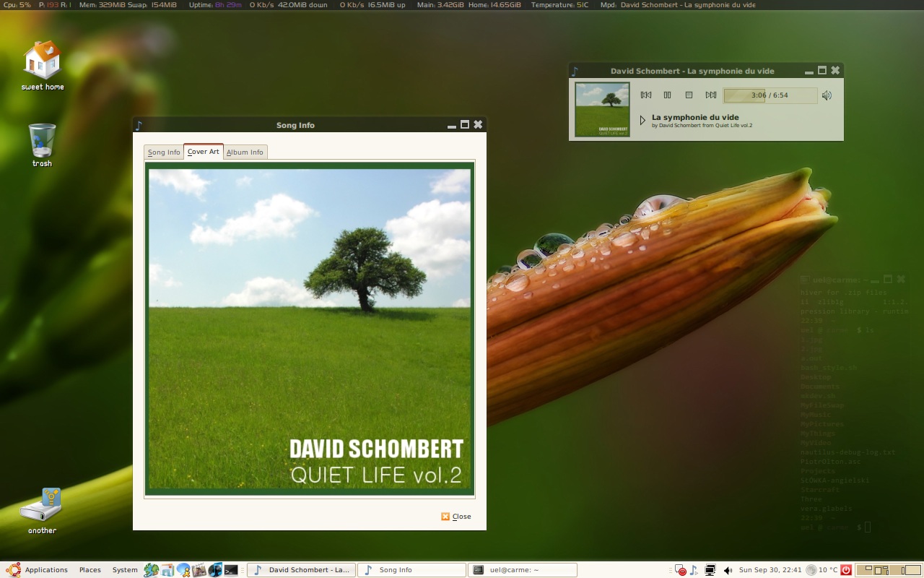Open the trash desktop icon
Viewport: 924px width, 578px height.
(x=42, y=145)
